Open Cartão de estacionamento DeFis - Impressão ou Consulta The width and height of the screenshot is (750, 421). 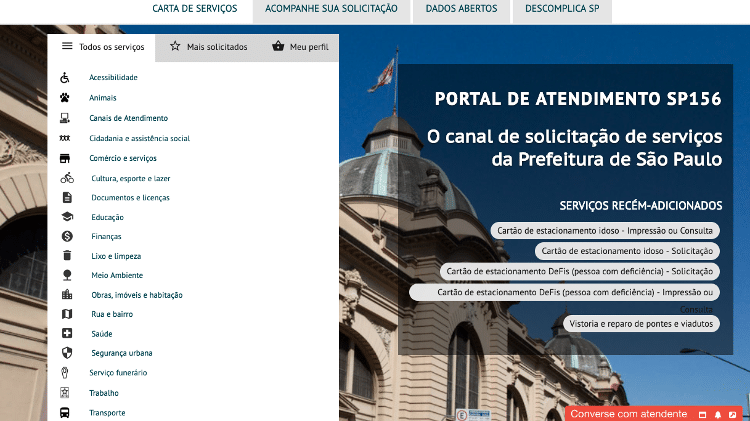(564, 292)
